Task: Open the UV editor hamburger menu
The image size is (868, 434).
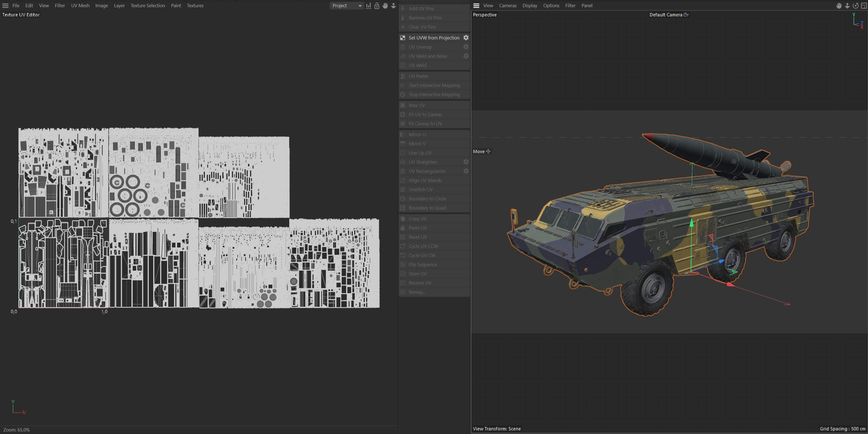Action: [x=5, y=6]
